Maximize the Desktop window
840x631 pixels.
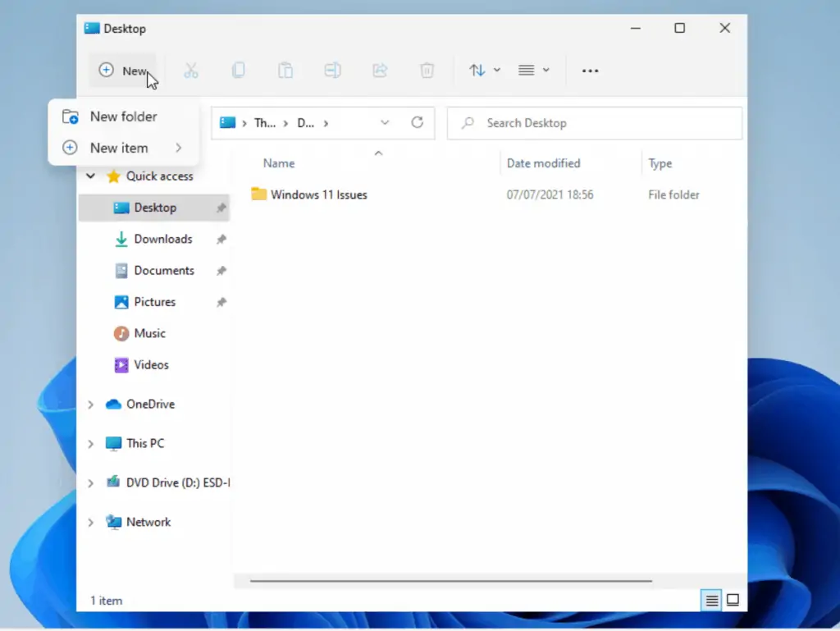click(680, 29)
